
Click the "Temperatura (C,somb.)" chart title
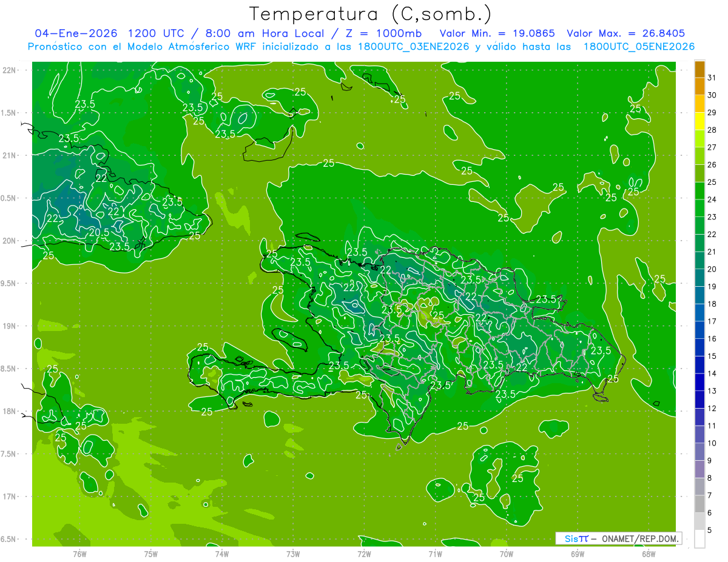[x=371, y=13]
